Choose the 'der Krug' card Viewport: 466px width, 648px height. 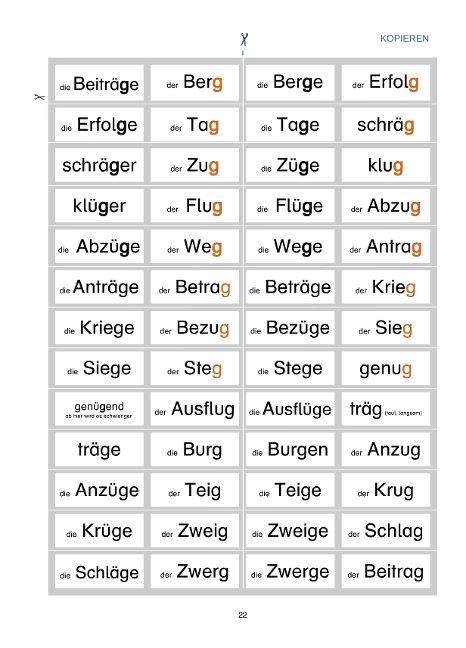pyautogui.click(x=385, y=490)
